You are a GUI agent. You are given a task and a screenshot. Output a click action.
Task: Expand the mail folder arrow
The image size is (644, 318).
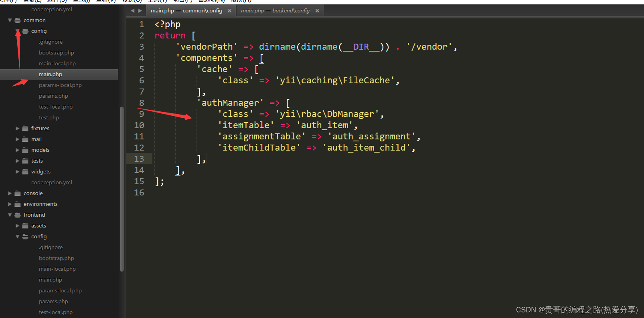[x=17, y=139]
